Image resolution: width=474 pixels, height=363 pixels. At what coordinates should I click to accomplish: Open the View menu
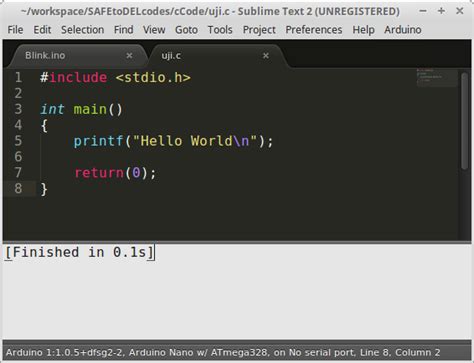coord(154,30)
